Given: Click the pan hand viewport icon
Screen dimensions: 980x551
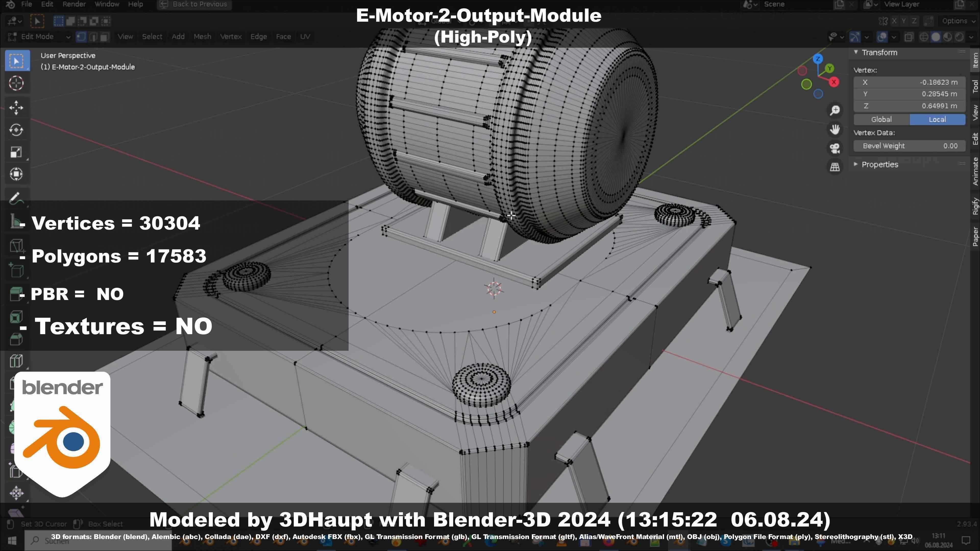Looking at the screenshot, I should [835, 130].
